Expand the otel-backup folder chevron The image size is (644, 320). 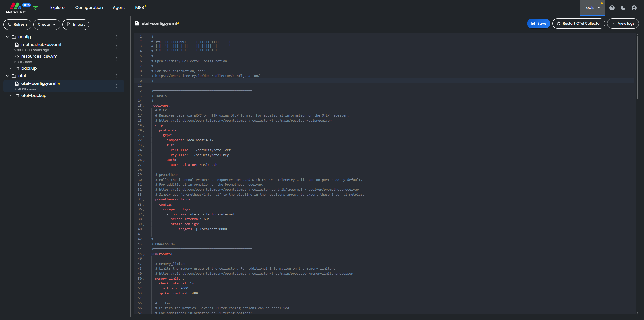(x=10, y=96)
